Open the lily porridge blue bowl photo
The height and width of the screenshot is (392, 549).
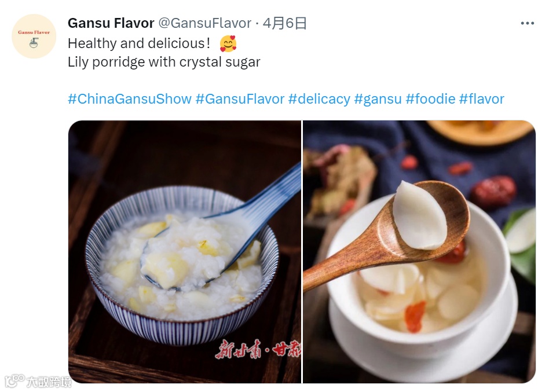(185, 252)
